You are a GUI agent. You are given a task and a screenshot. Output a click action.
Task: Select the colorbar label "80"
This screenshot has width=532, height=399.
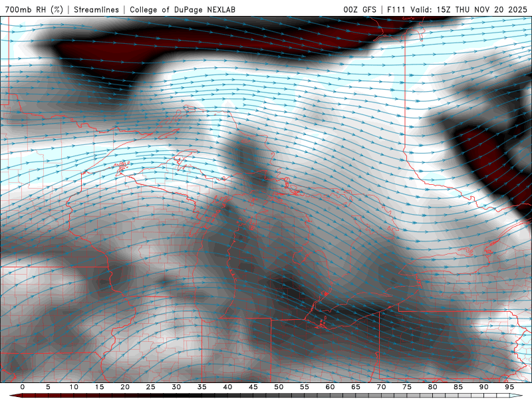432,387
